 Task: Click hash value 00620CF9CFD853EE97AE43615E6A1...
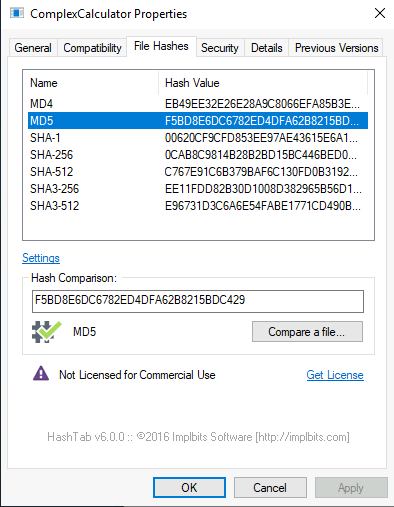(261, 138)
